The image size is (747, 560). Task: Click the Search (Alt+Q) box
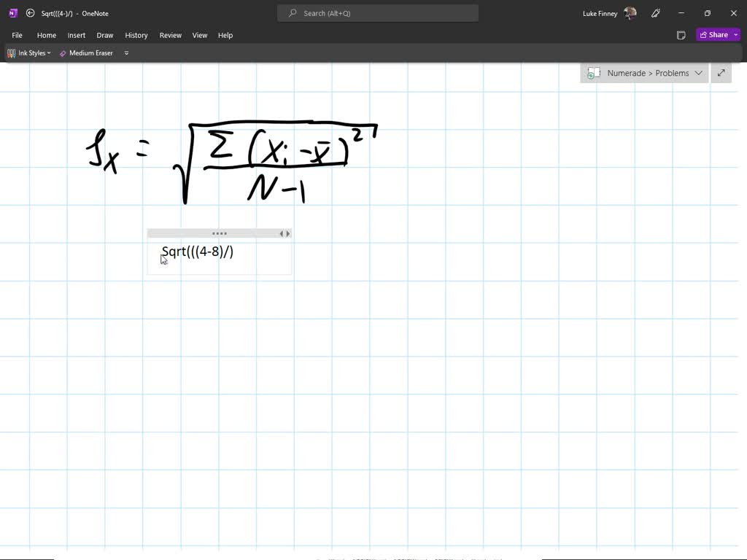click(x=378, y=13)
